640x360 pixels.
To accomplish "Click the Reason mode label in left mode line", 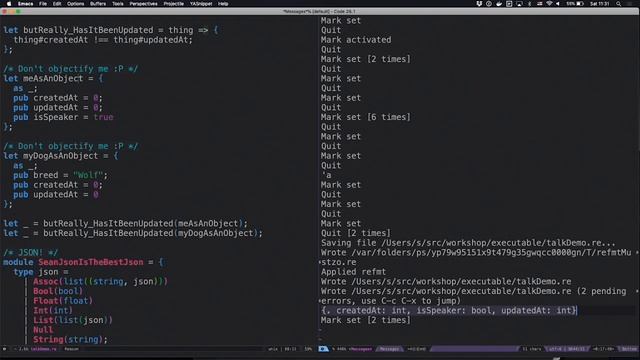I will point(71,349).
